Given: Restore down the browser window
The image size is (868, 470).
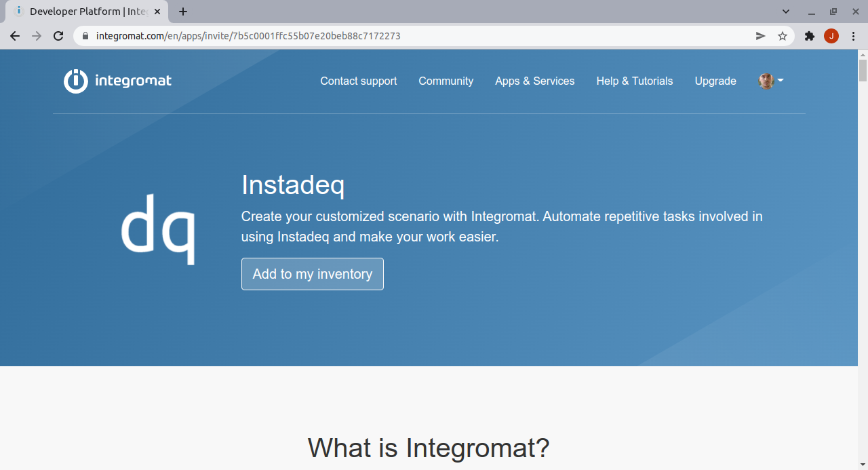Looking at the screenshot, I should point(833,12).
